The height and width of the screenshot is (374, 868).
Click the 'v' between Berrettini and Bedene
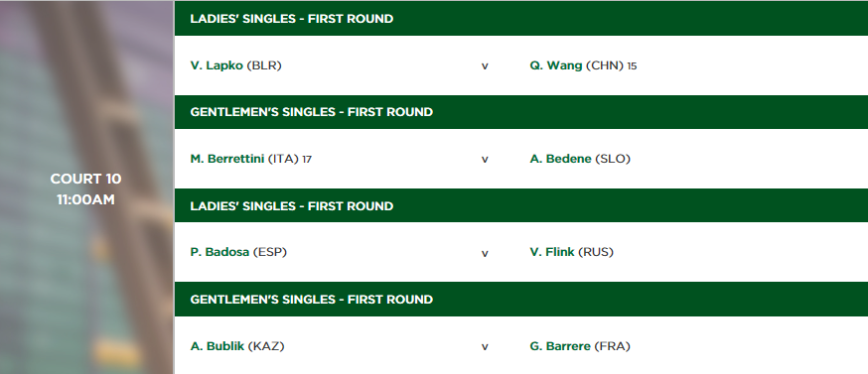(485, 160)
